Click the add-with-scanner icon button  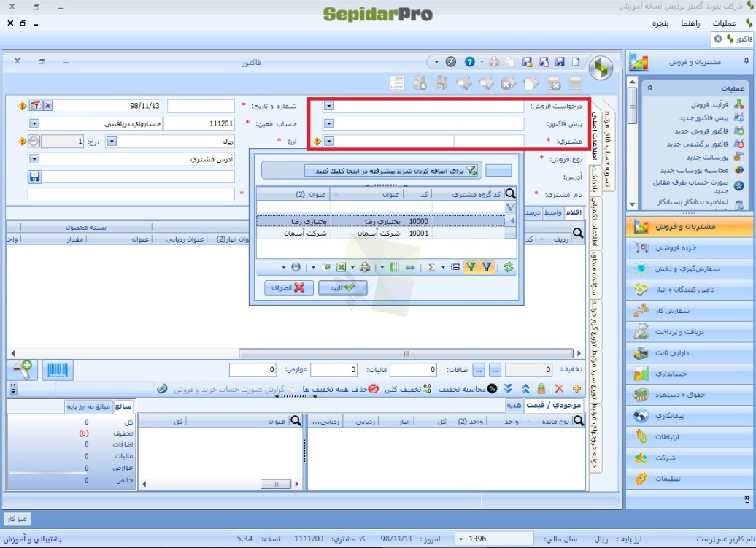pos(23,370)
